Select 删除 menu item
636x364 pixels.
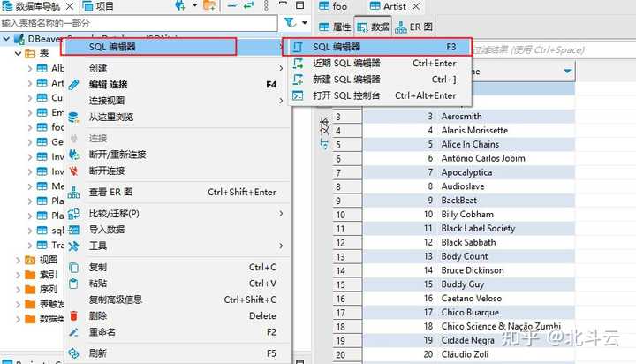tap(178, 315)
